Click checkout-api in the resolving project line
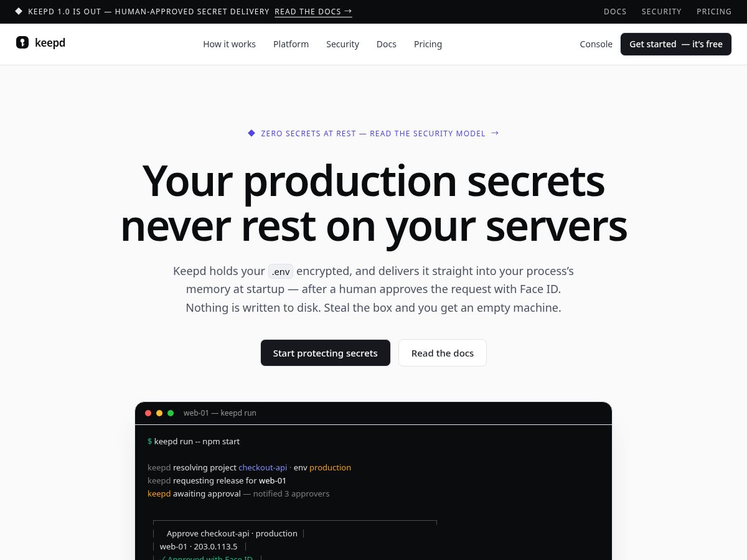The image size is (747, 560). tap(263, 467)
